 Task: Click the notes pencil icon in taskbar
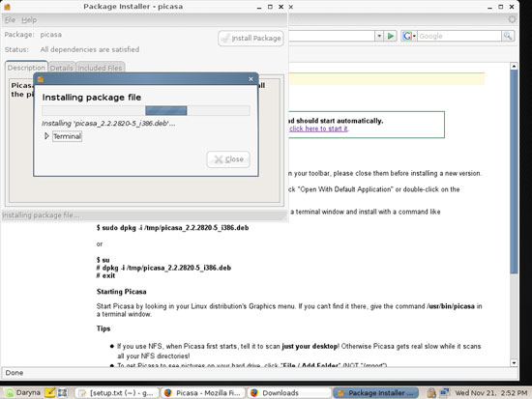50,393
